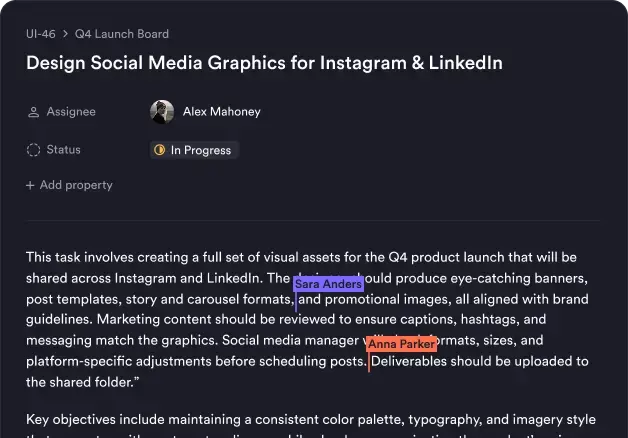Place cursor at "This task involves" paragraph start
This screenshot has height=438, width=628.
28,257
